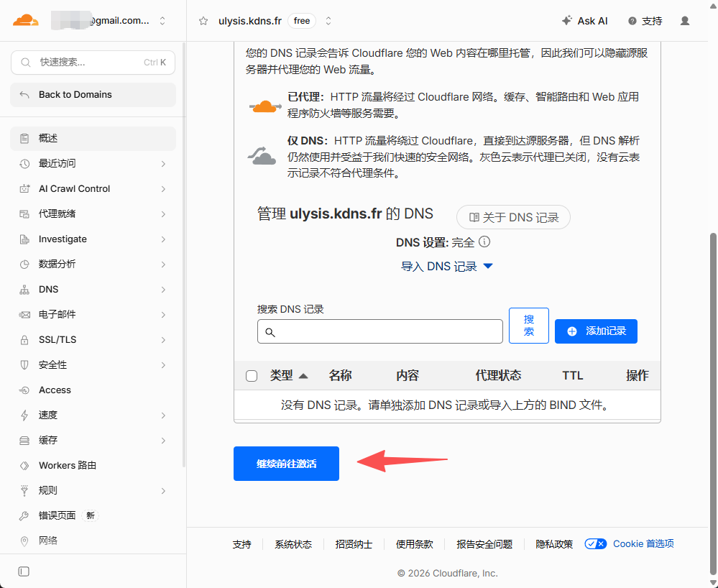Click the 最近访问 clock icon

pyautogui.click(x=24, y=163)
